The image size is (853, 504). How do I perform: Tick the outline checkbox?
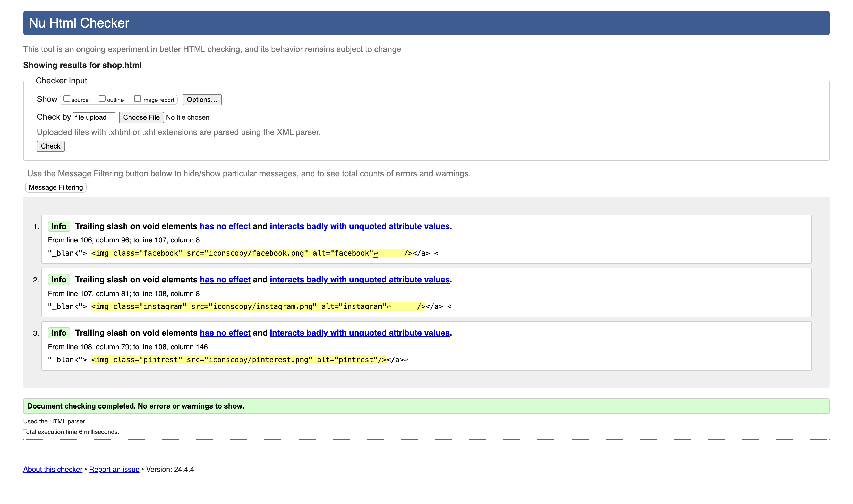coord(102,99)
